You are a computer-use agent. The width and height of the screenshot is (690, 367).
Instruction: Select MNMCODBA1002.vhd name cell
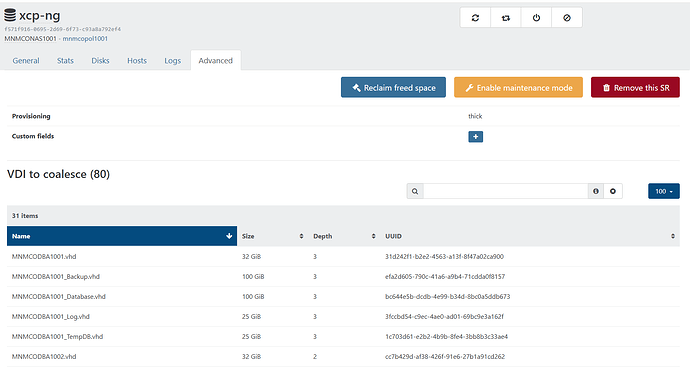44,356
